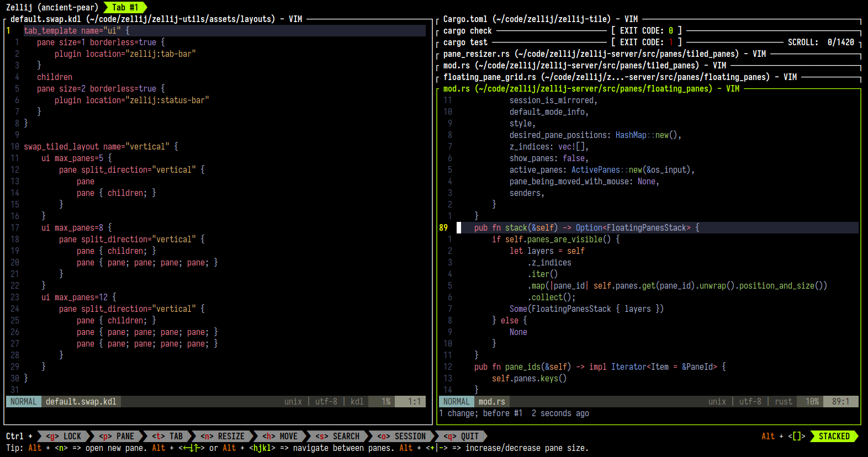The width and height of the screenshot is (868, 457).
Task: Click the 'session_is_mirrored,' line
Action: coord(554,100)
